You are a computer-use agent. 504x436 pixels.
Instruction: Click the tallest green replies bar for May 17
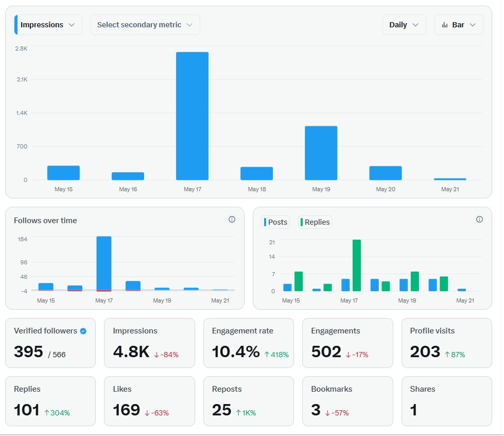[357, 265]
